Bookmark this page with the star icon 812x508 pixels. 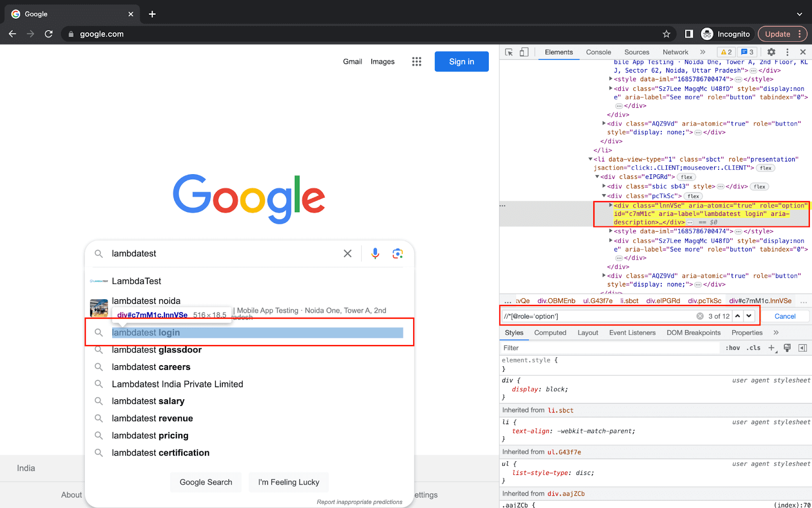point(666,34)
